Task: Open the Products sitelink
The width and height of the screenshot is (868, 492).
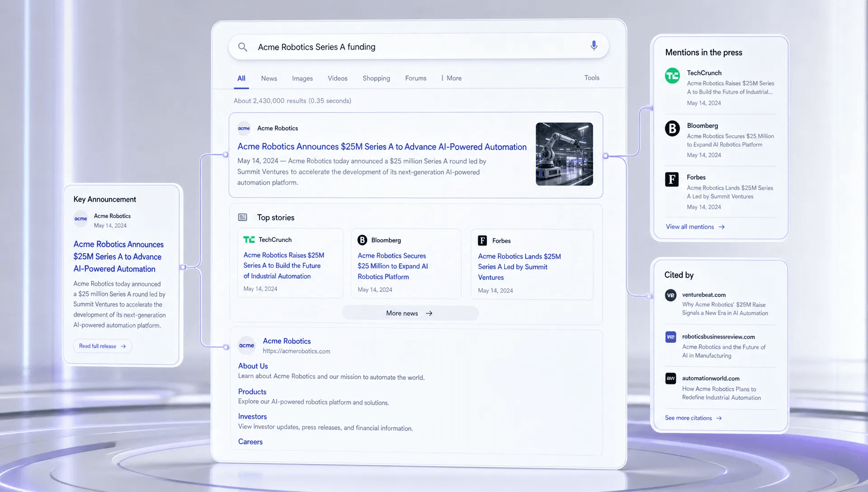Action: (x=252, y=392)
